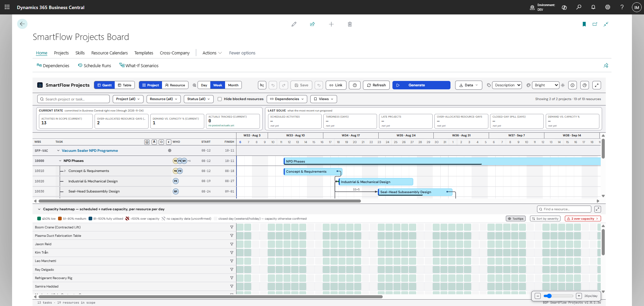Image resolution: width=644 pixels, height=306 pixels.
Task: Open the settings gear in the top bar
Action: pyautogui.click(x=607, y=7)
